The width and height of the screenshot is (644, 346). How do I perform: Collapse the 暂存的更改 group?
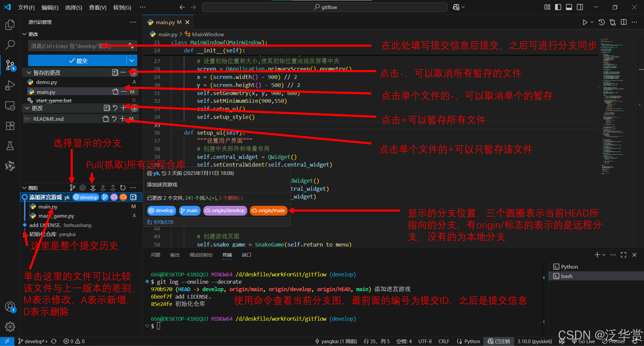29,73
